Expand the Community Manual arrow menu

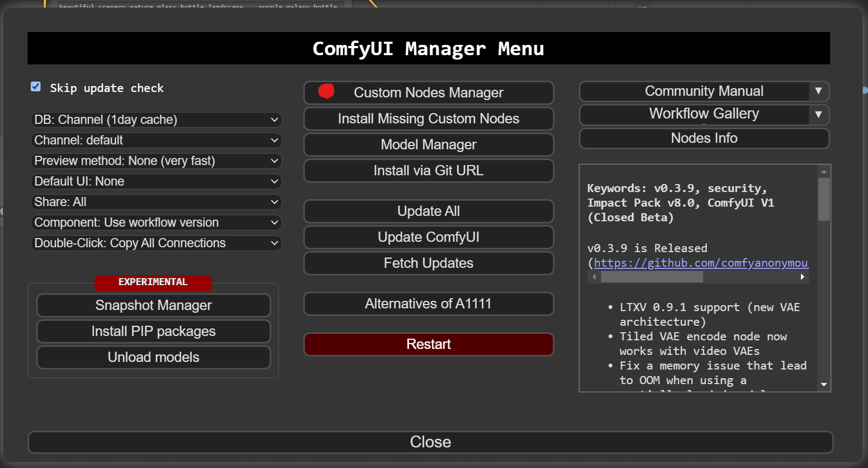coord(818,91)
